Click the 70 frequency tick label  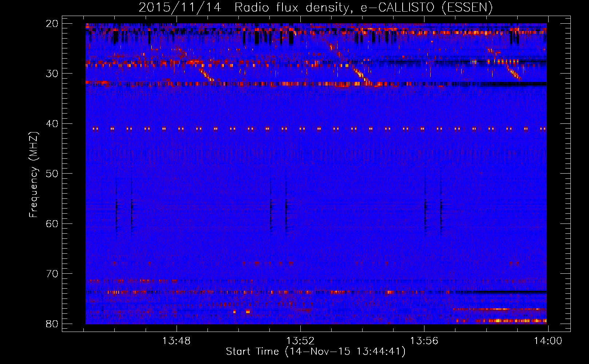52,274
